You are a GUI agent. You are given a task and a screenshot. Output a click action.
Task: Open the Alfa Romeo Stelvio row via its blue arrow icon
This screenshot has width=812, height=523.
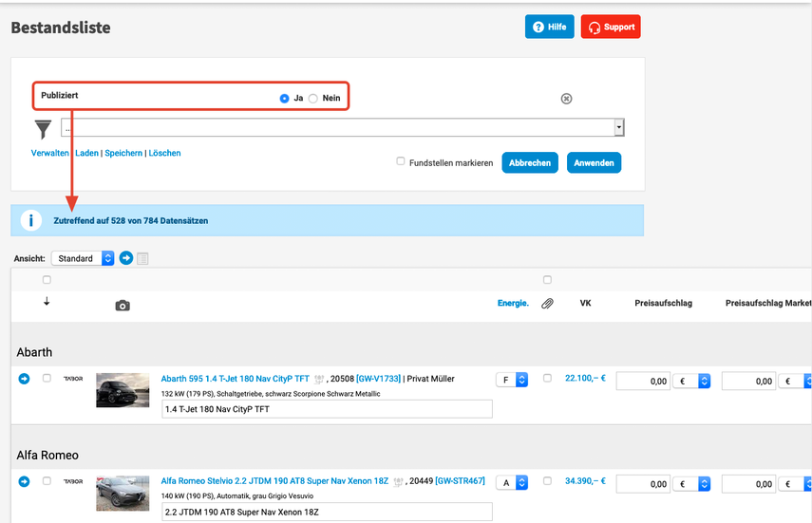point(25,481)
